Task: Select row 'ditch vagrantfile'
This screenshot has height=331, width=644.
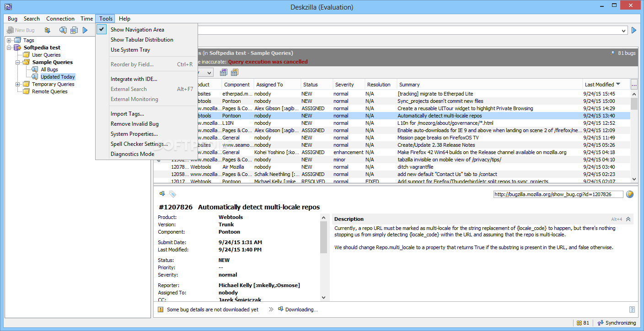Action: click(392, 167)
